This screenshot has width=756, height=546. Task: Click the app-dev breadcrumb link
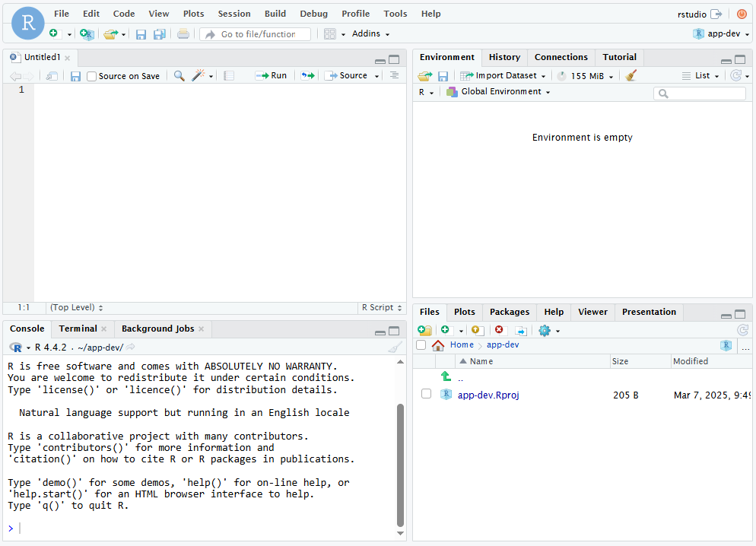pyautogui.click(x=503, y=344)
